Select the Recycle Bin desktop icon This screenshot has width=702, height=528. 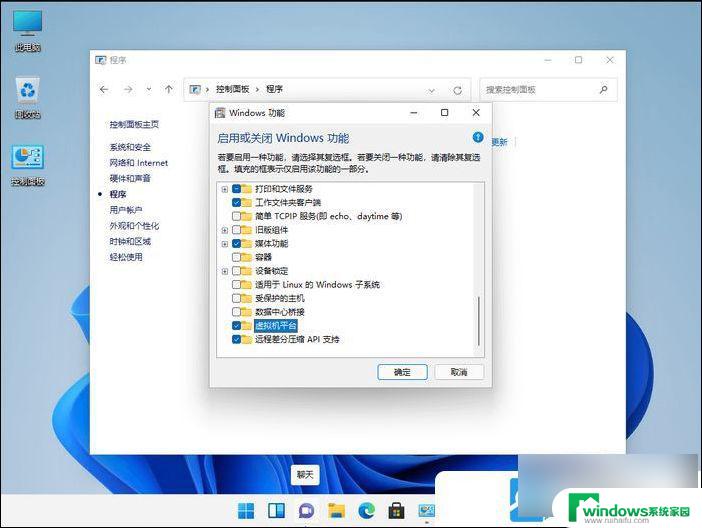point(28,97)
